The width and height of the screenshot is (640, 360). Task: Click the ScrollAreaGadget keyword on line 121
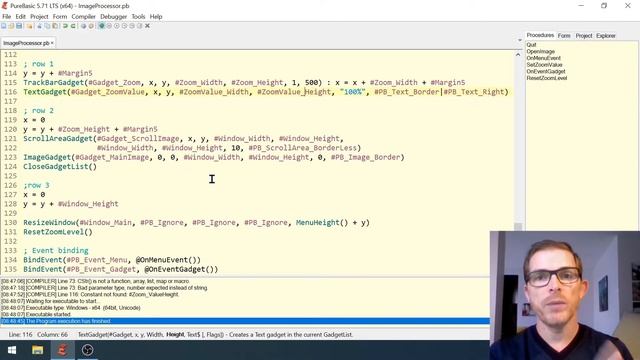(58, 139)
